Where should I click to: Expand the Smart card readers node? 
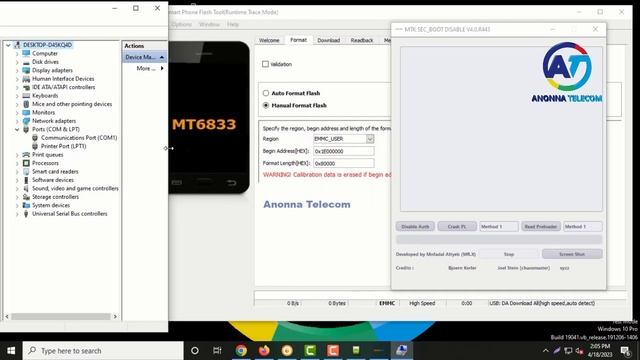pos(17,171)
